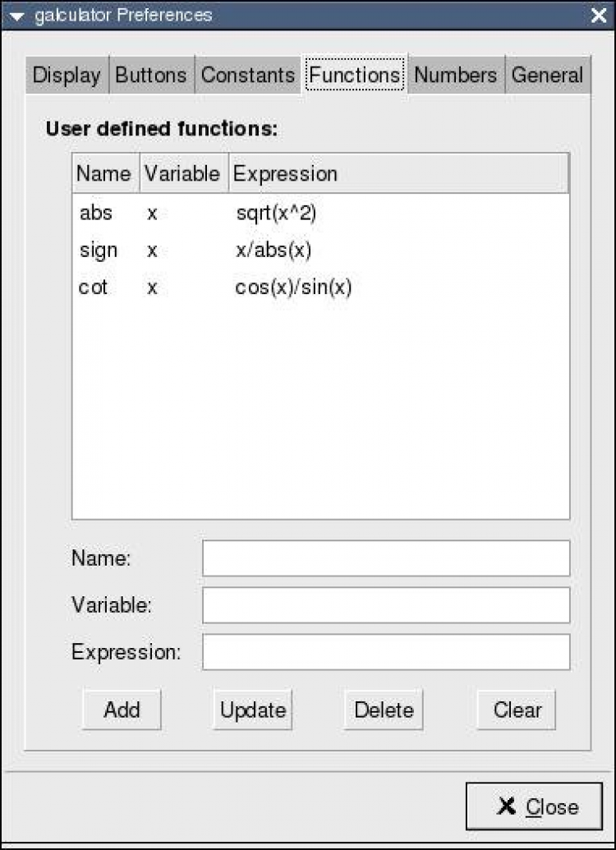Open the Buttons tab
The height and width of the screenshot is (850, 616).
(x=153, y=76)
